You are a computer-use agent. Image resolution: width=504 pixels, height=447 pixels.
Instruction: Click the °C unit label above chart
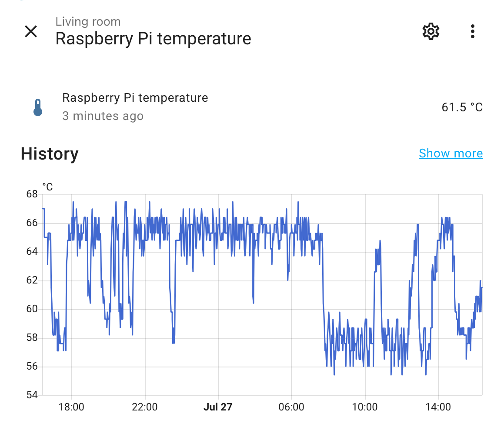[47, 187]
